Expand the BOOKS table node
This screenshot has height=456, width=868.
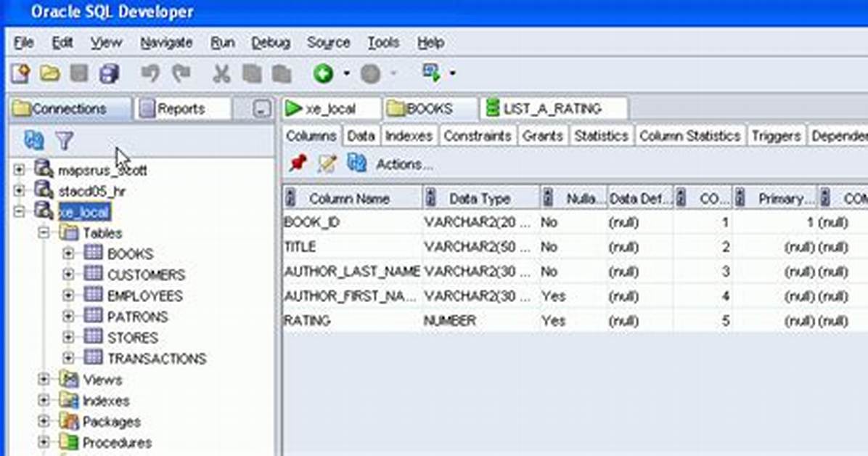(68, 253)
